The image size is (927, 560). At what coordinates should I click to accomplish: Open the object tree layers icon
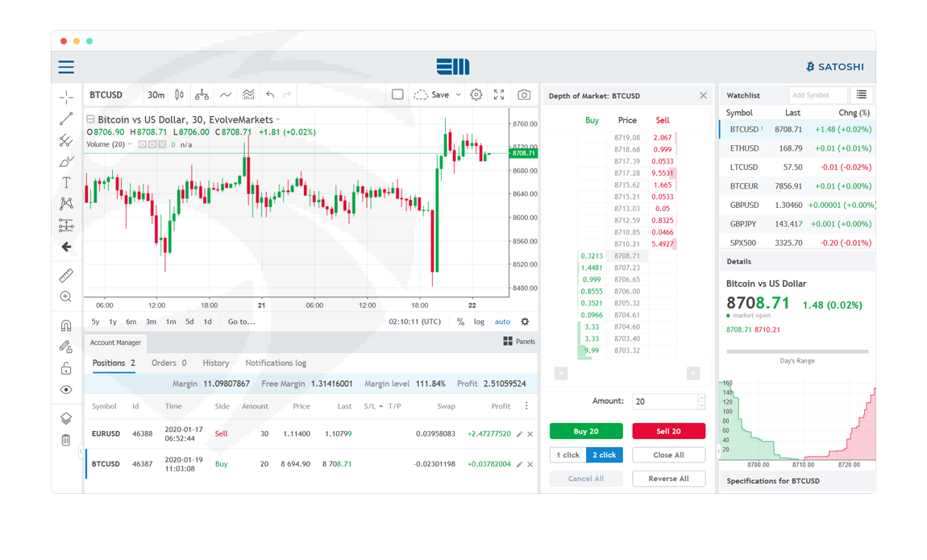66,418
